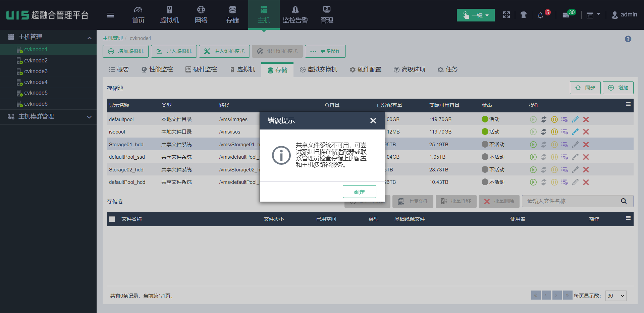Select cvknode5 in the host tree
Viewport: 644px width, 313px height.
click(36, 93)
